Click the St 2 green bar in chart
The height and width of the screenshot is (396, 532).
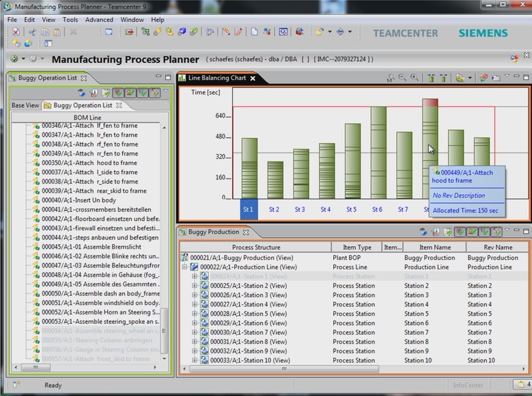(x=275, y=180)
